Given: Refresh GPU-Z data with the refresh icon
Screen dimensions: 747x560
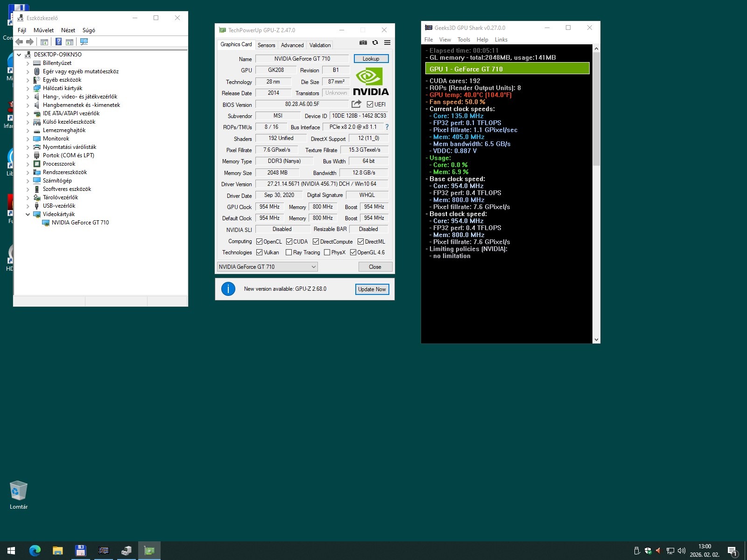Looking at the screenshot, I should pyautogui.click(x=375, y=42).
